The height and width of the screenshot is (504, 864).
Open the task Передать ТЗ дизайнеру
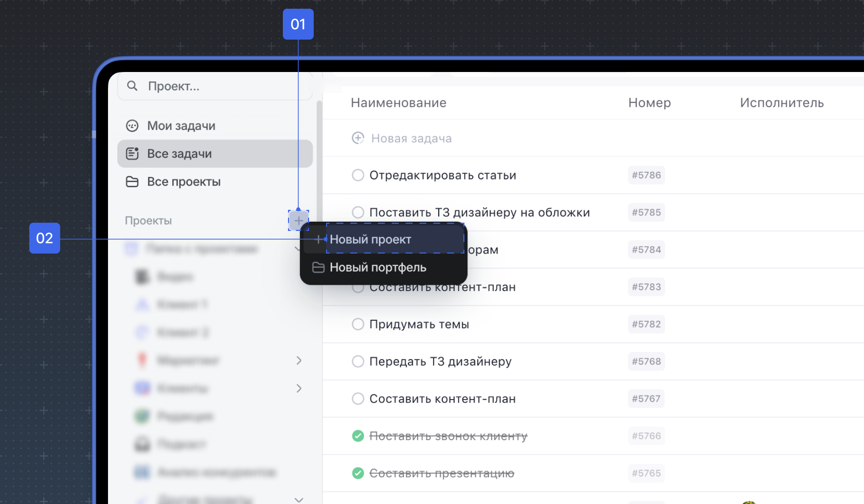point(441,362)
